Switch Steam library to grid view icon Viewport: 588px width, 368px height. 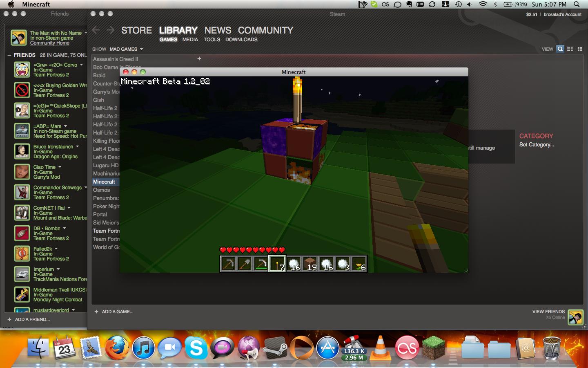pyautogui.click(x=579, y=49)
